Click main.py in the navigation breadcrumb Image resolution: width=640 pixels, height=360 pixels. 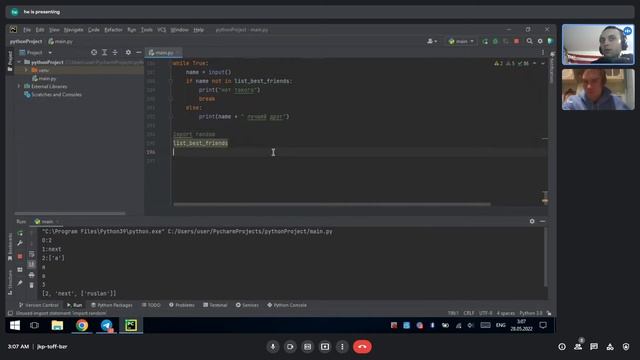click(x=60, y=41)
